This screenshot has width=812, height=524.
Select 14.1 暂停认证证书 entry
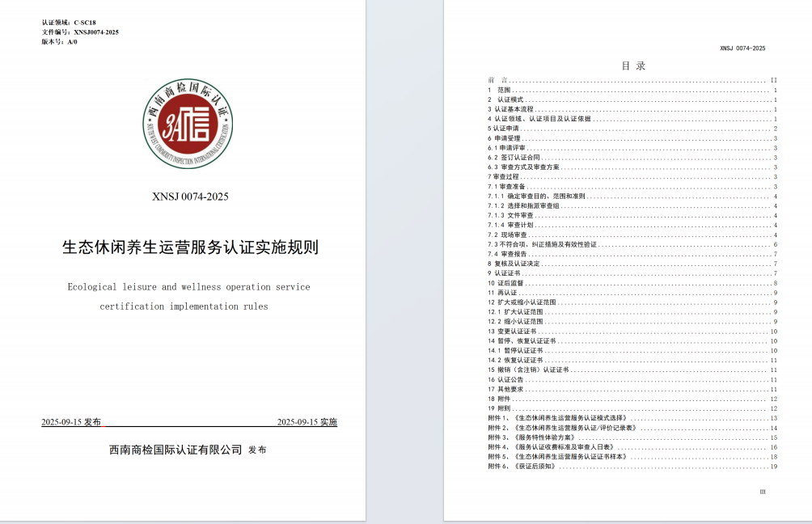[x=514, y=350]
